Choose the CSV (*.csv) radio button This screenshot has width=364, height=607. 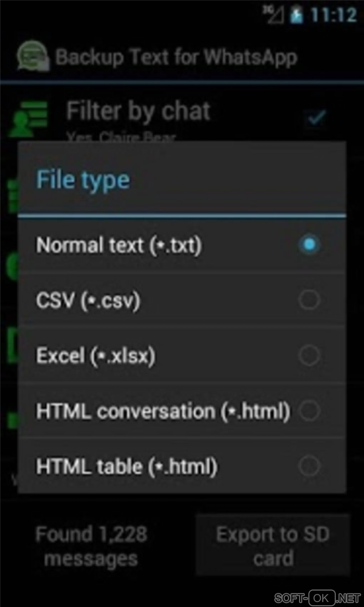pyautogui.click(x=309, y=300)
